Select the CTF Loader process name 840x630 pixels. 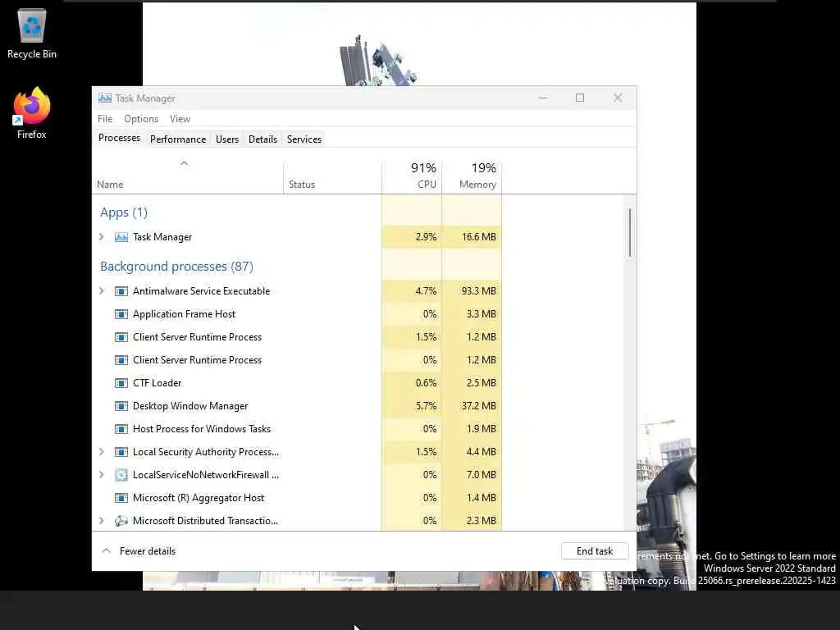pos(157,383)
